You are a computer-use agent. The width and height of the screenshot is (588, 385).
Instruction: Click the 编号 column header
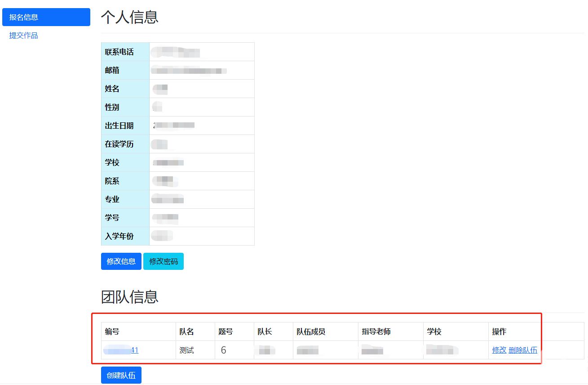click(x=112, y=331)
